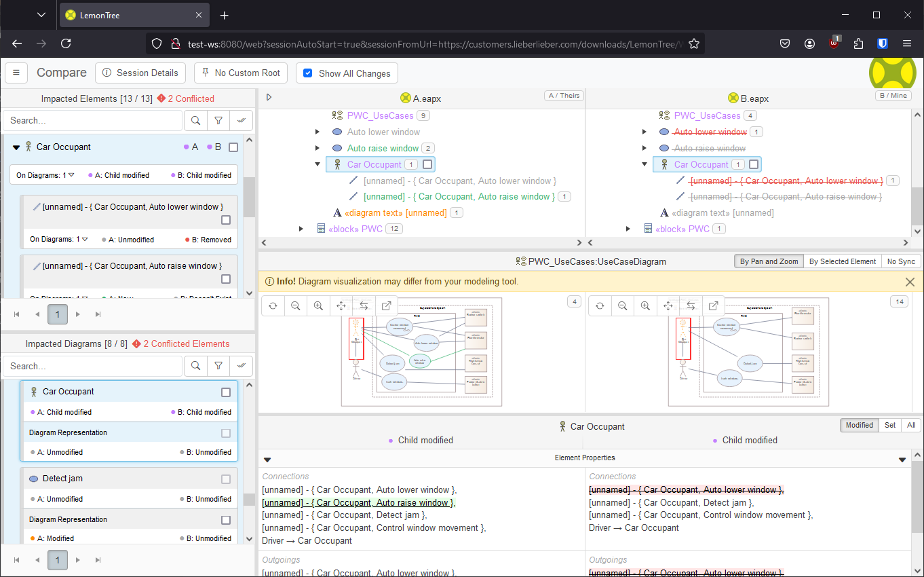This screenshot has height=577, width=924.
Task: Zoom in on diagram A
Action: coord(318,305)
